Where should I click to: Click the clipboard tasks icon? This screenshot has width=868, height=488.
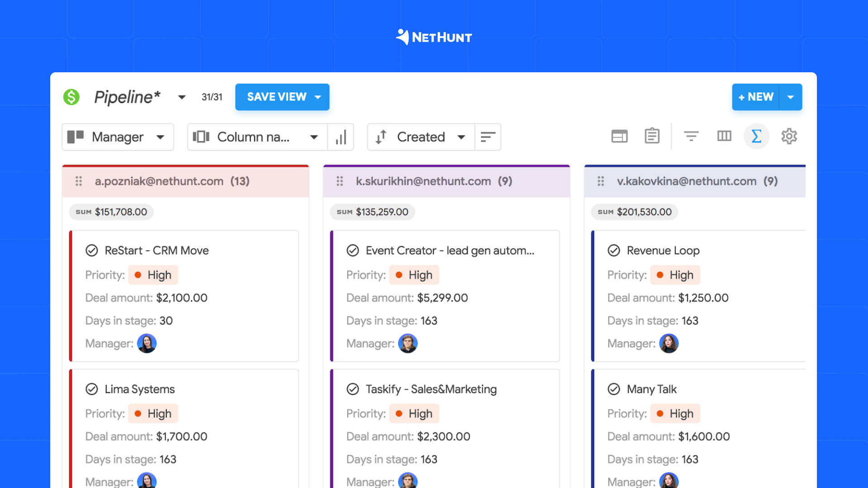point(652,136)
